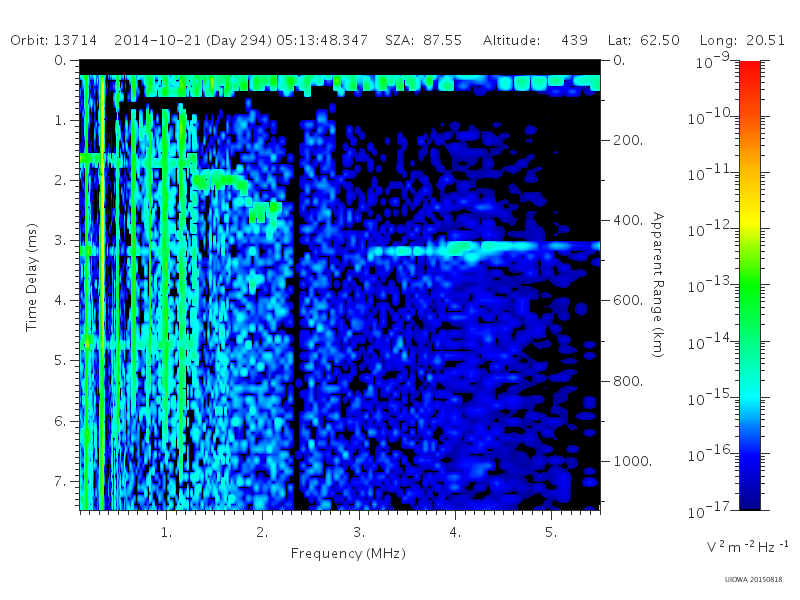Click the date 2014-10-21 (Day 294) text
800x600 pixels.
pyautogui.click(x=193, y=40)
